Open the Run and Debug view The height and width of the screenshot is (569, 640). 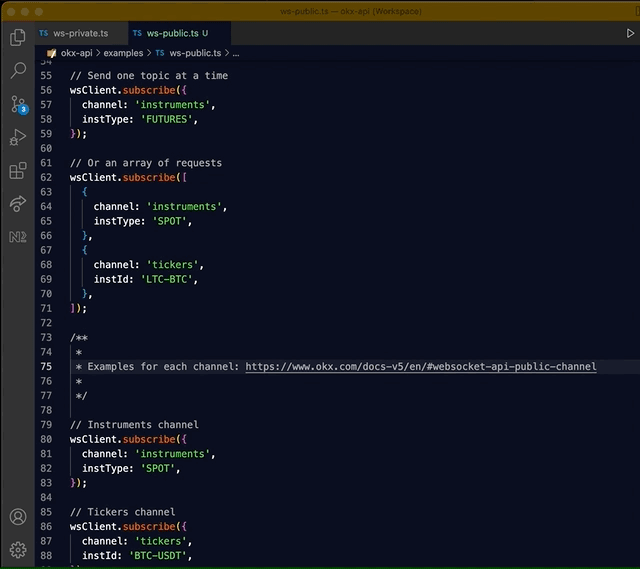tap(18, 137)
